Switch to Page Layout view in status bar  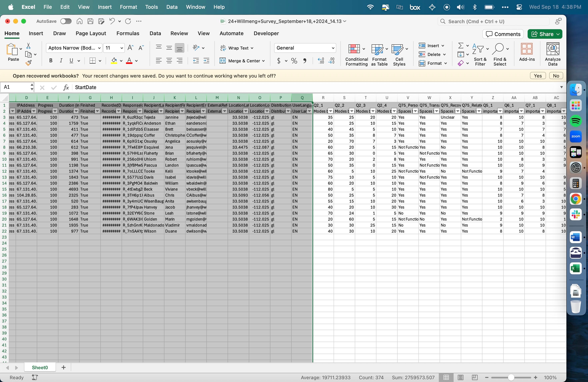tap(460, 377)
